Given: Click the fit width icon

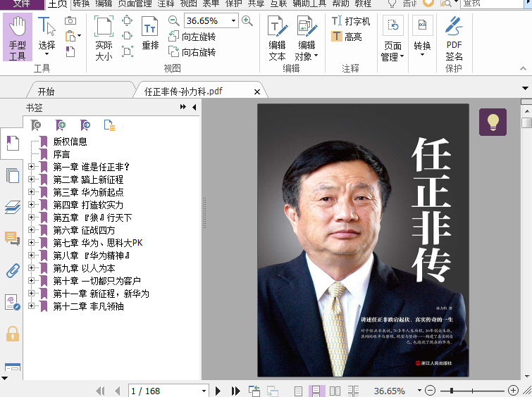Looking at the screenshot, I should tap(127, 36).
